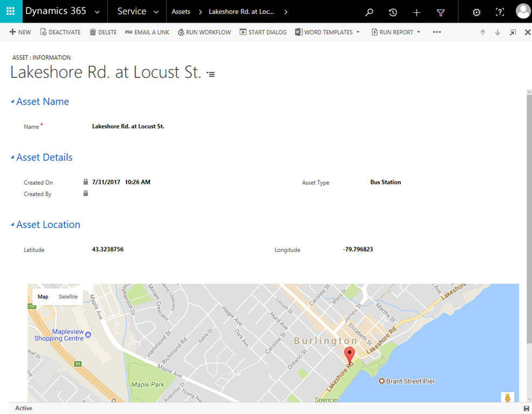Collapse the Asset Location section
Screen dimensions: 532x414
coord(12,225)
